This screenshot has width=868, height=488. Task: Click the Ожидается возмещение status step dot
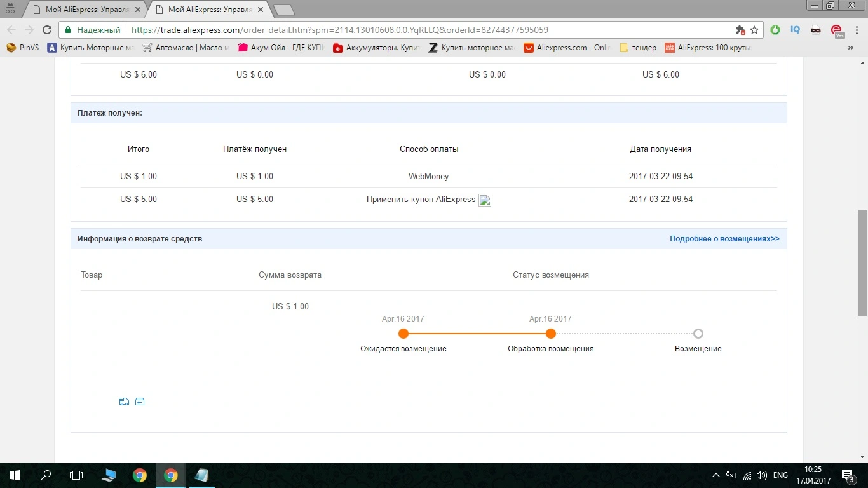pyautogui.click(x=403, y=334)
